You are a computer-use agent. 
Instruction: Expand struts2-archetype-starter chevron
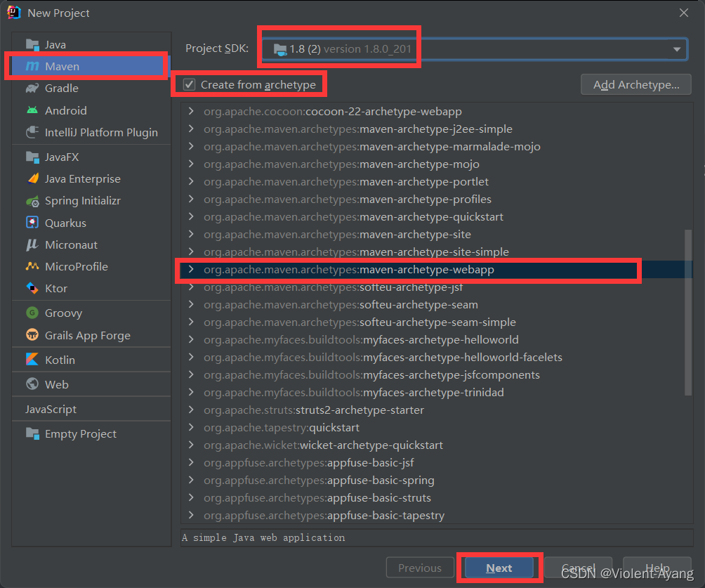(191, 410)
